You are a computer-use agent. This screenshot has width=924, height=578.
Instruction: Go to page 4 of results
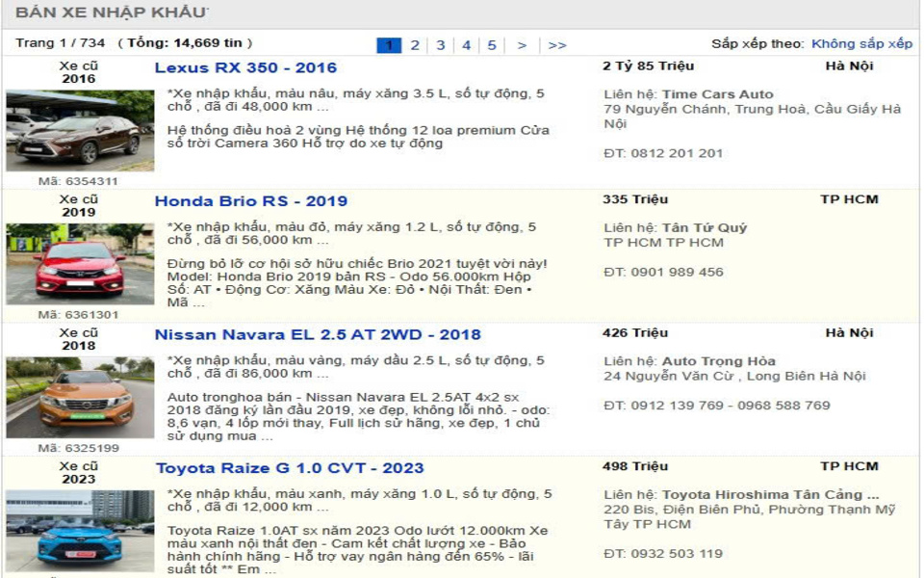point(466,45)
